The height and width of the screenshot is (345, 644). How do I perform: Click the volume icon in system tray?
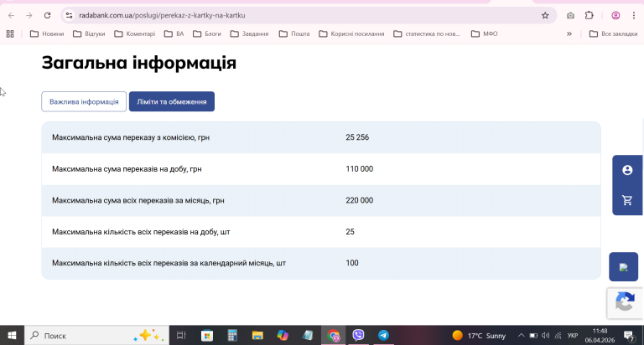[545, 336]
